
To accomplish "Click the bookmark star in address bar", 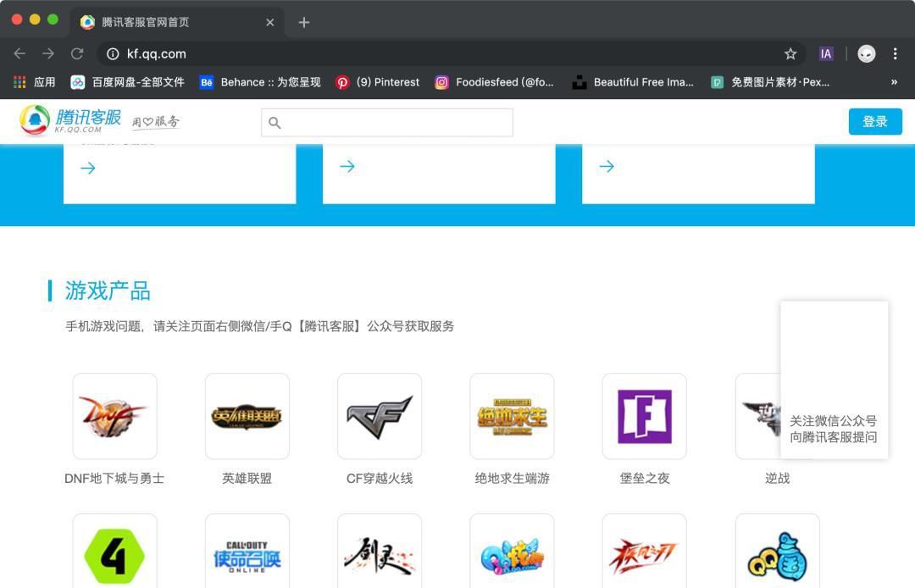I will point(790,53).
